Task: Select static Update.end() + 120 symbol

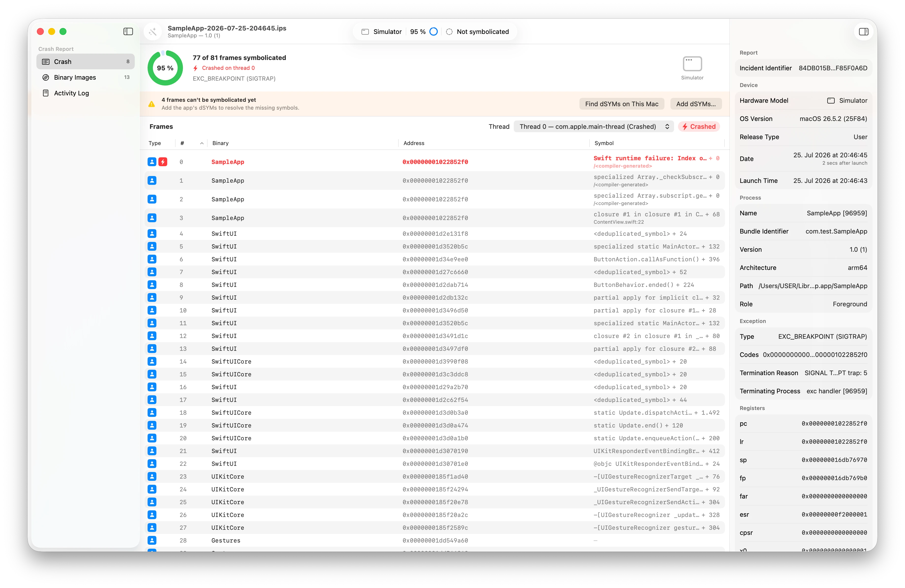Action: [x=638, y=425]
